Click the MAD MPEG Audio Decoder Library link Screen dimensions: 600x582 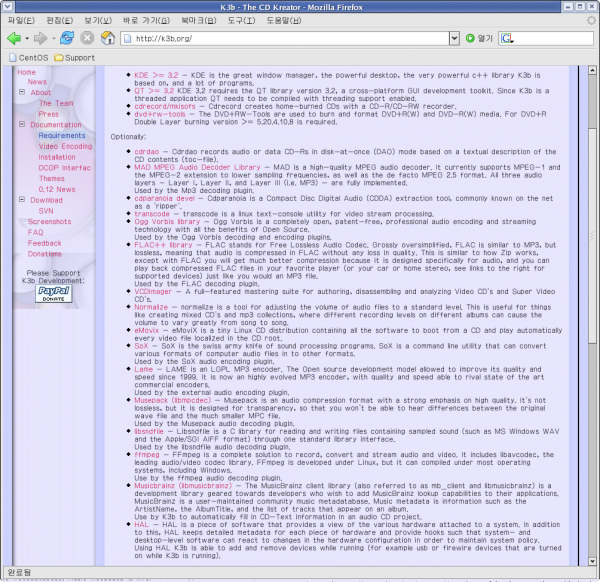197,167
